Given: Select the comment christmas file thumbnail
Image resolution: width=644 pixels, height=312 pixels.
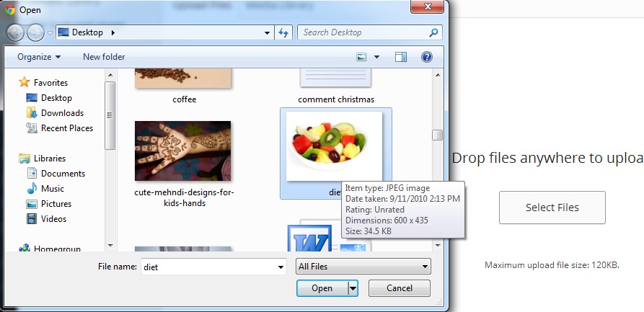Looking at the screenshot, I should tap(335, 78).
